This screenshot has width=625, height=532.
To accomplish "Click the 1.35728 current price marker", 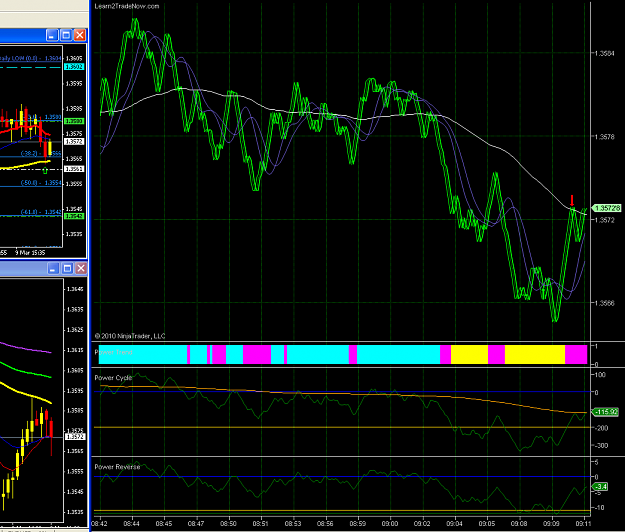I will pyautogui.click(x=607, y=208).
